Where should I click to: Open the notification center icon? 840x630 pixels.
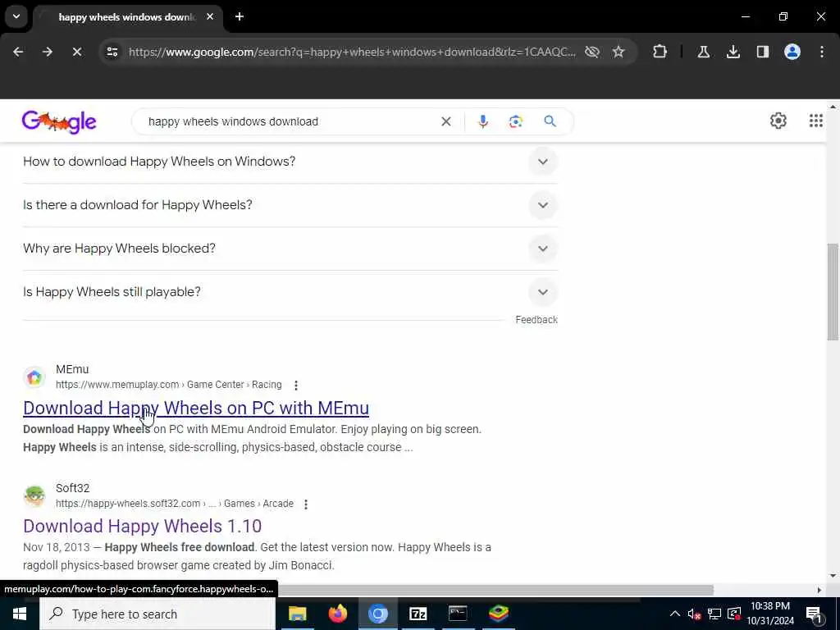pos(814,614)
